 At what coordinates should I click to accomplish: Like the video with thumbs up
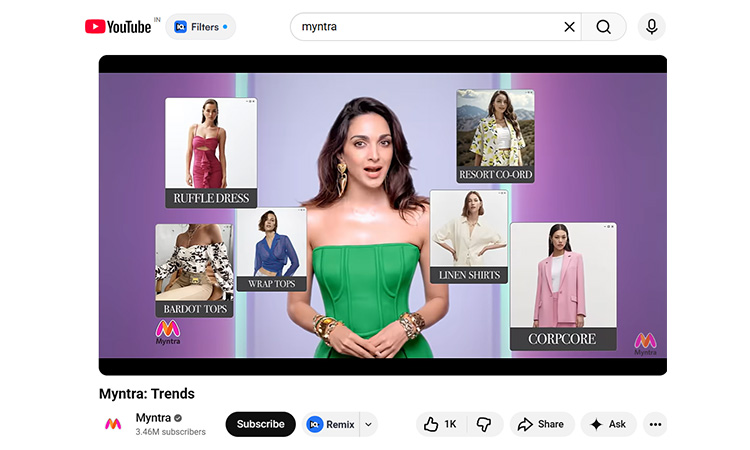[x=441, y=424]
